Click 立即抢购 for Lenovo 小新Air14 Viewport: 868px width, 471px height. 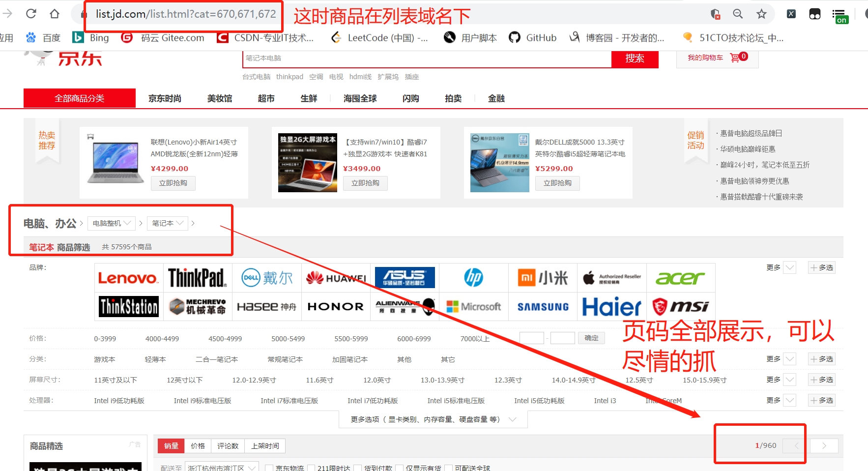pos(173,183)
